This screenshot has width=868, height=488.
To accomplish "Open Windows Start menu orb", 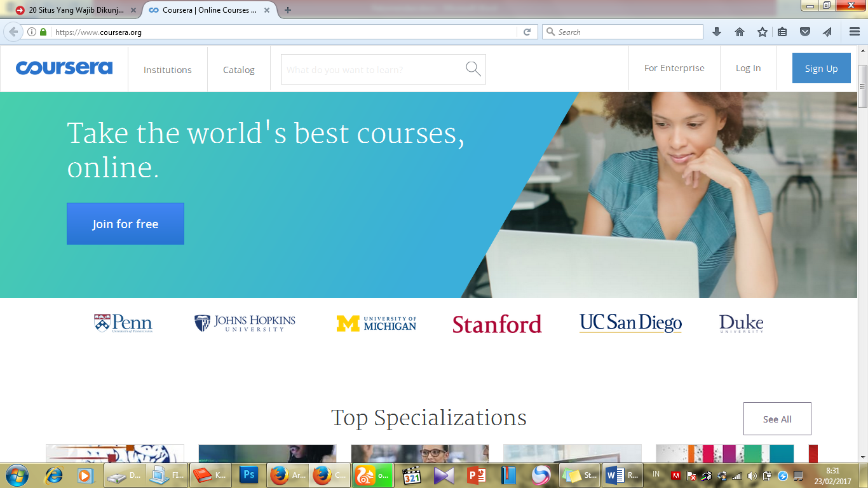I will 17,475.
